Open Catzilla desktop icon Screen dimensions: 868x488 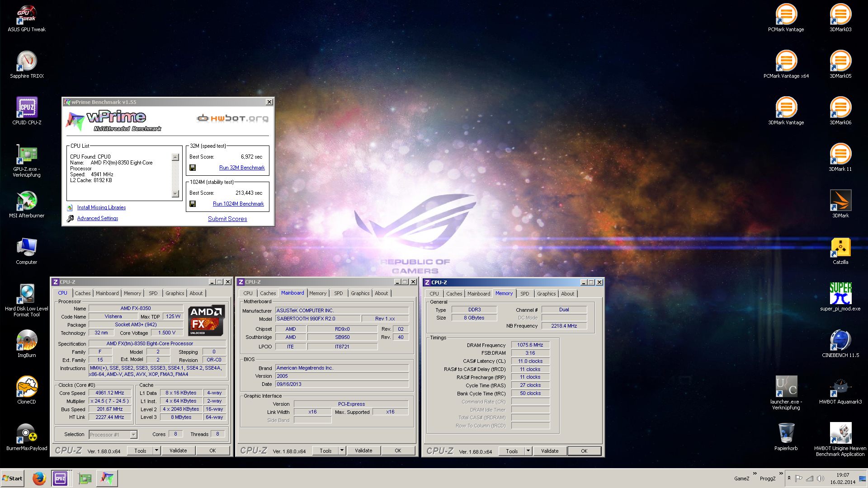tap(840, 251)
